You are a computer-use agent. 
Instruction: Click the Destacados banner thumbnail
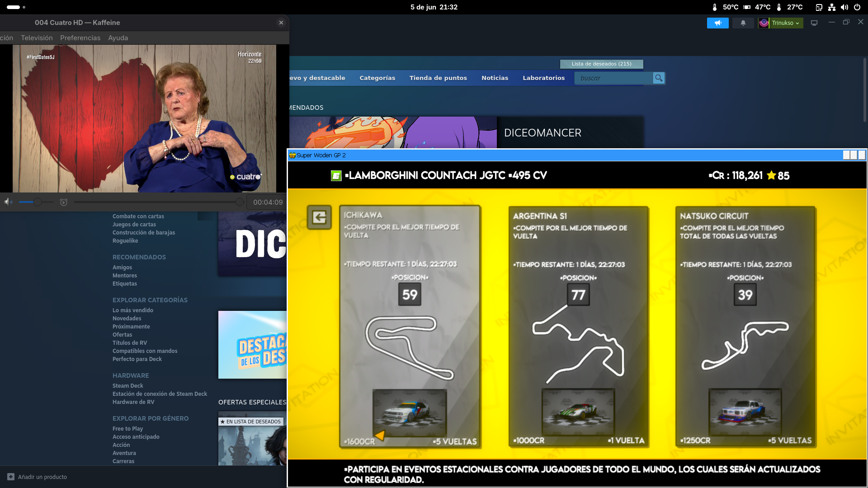click(x=252, y=345)
